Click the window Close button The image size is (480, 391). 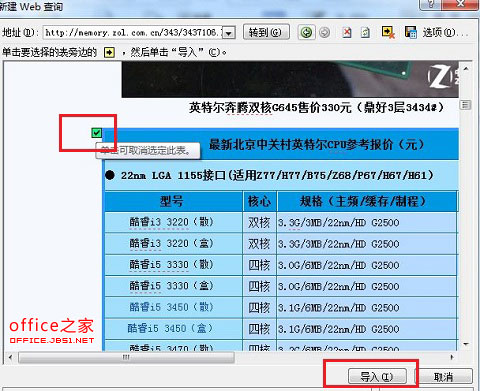460,4
